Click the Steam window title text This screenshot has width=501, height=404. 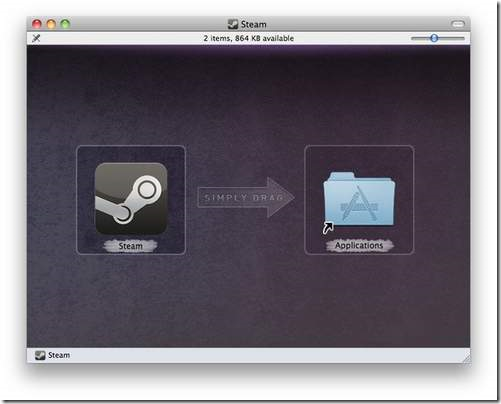coord(254,24)
